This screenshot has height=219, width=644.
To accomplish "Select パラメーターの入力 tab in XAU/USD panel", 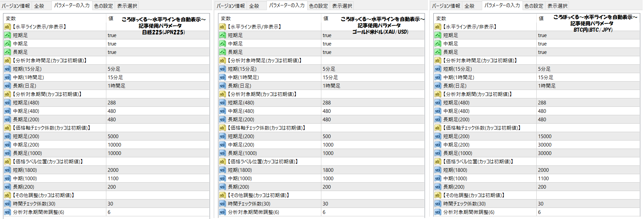I will coord(287,5).
